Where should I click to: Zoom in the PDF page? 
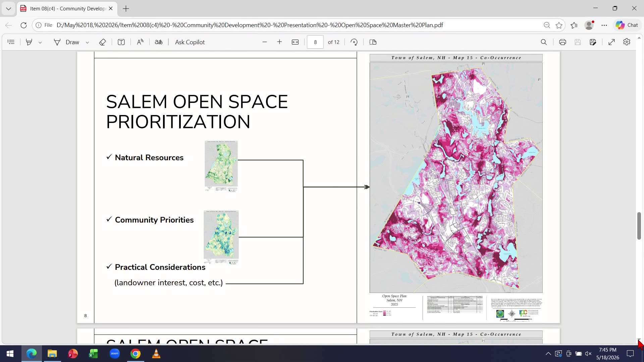[x=279, y=42]
